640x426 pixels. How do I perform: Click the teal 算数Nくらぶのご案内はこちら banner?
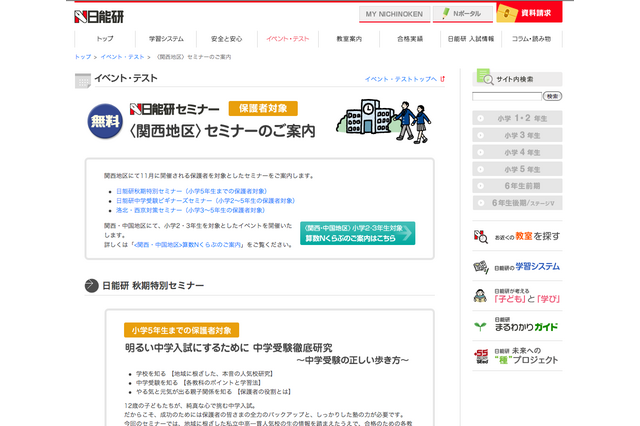tap(358, 233)
